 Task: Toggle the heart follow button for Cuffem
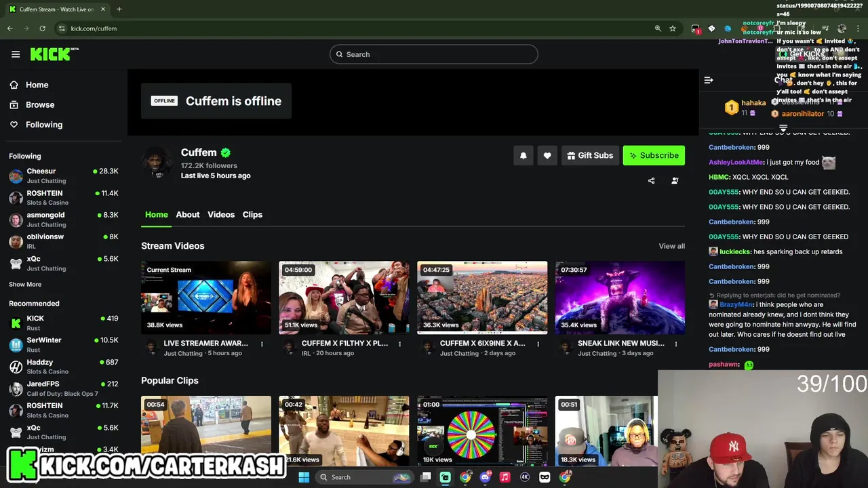click(547, 155)
